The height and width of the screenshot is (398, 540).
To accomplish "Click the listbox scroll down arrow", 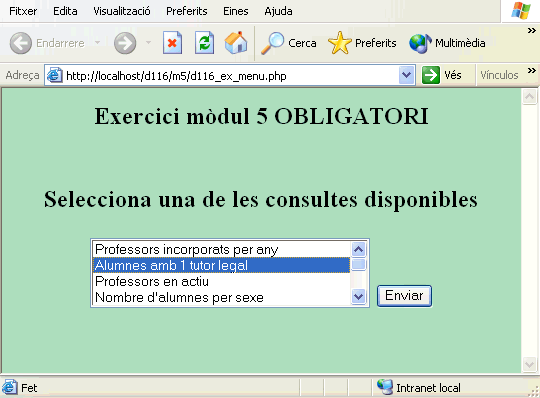I will (x=359, y=297).
